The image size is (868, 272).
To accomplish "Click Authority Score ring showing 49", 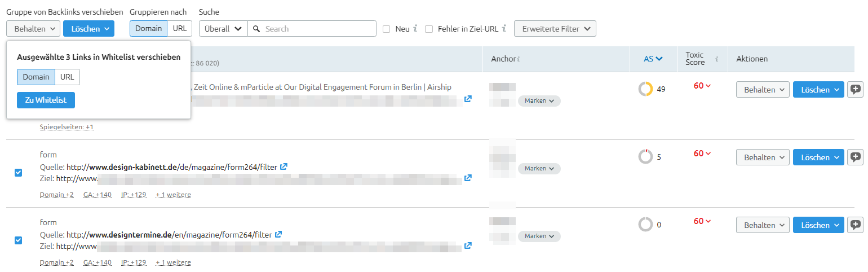I will (x=645, y=89).
